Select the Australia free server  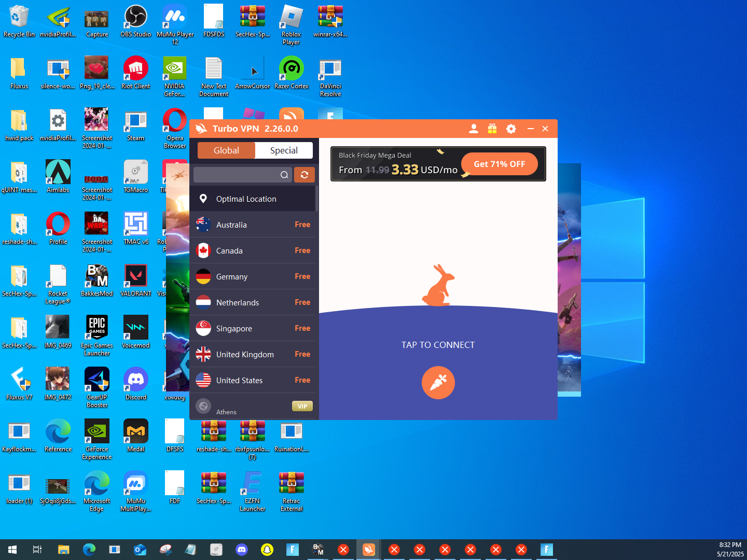coord(253,225)
